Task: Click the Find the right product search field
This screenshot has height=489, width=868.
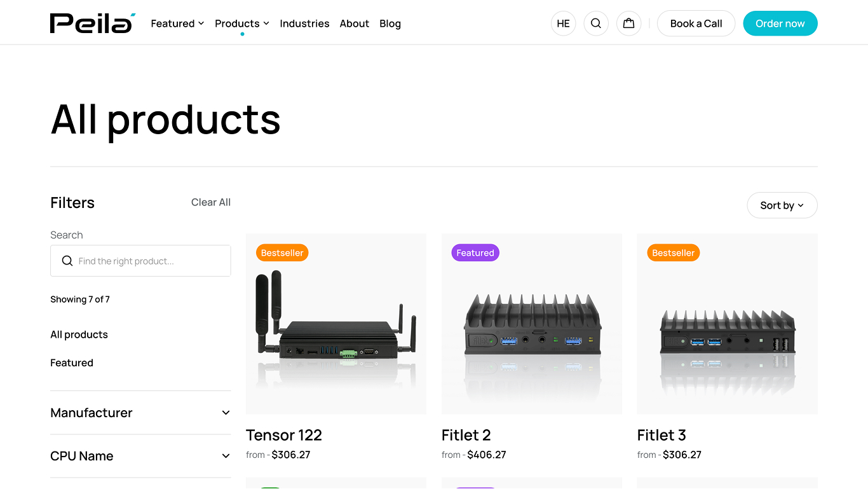Action: (140, 261)
